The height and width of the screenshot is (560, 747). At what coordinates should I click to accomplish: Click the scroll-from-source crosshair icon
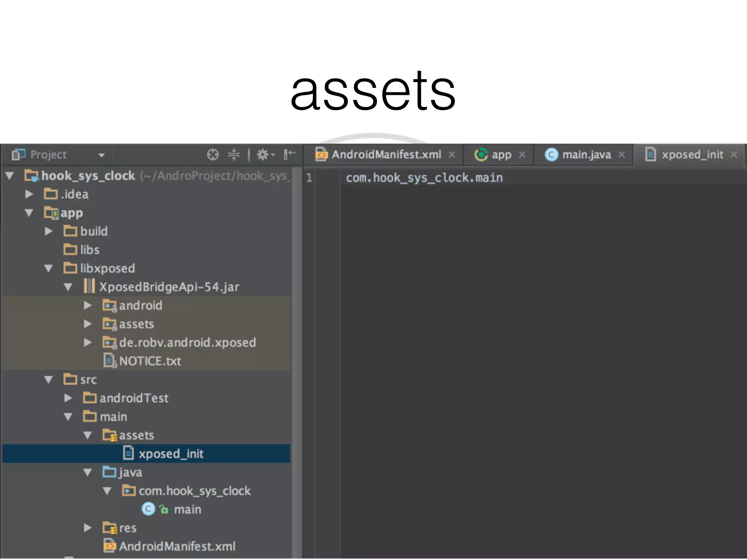tap(213, 155)
